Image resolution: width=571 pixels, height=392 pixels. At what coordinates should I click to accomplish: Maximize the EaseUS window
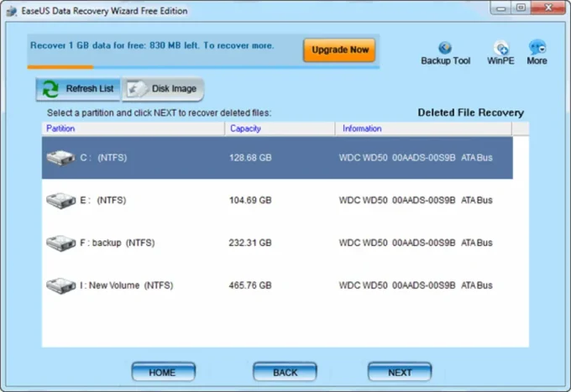click(x=521, y=10)
